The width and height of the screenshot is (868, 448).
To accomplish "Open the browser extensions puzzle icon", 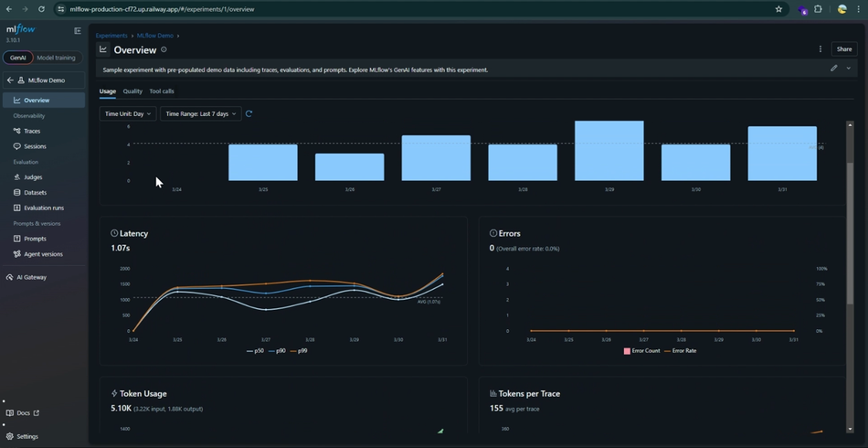I will (818, 9).
